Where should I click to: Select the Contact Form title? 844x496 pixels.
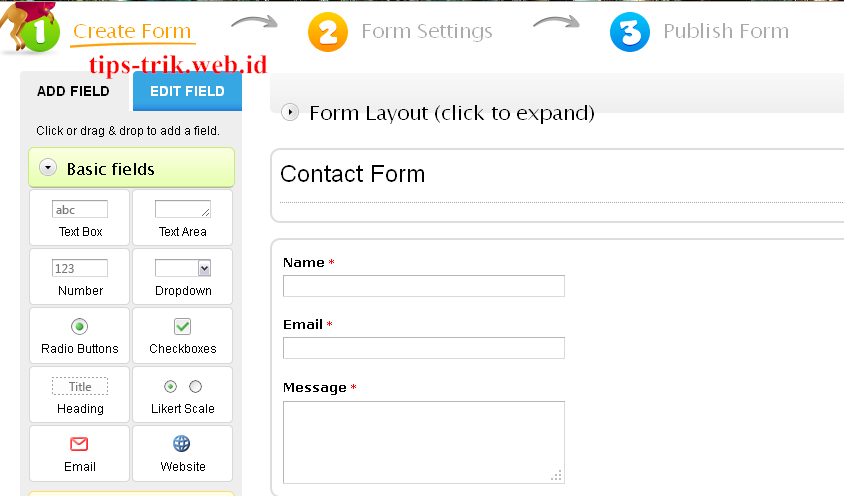[353, 174]
